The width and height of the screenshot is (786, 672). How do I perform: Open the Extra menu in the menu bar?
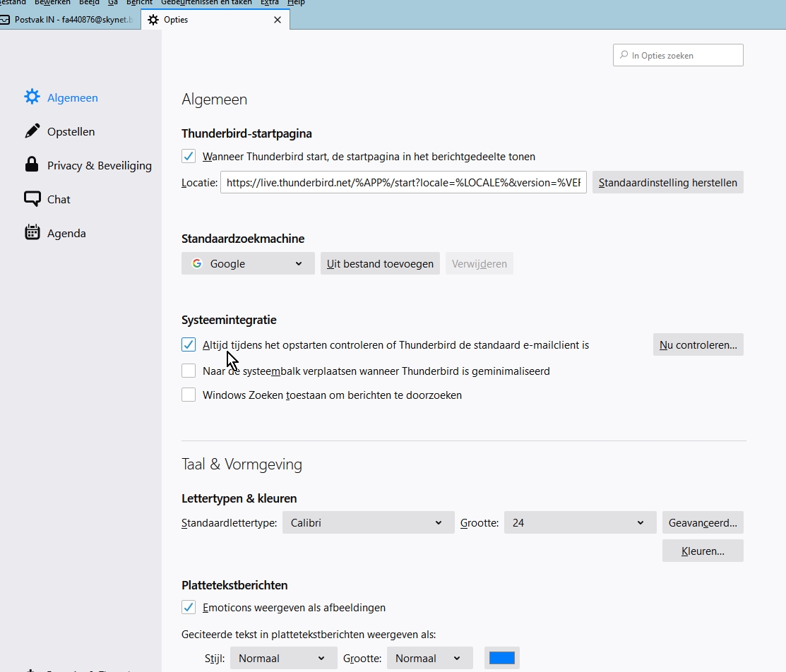(269, 3)
